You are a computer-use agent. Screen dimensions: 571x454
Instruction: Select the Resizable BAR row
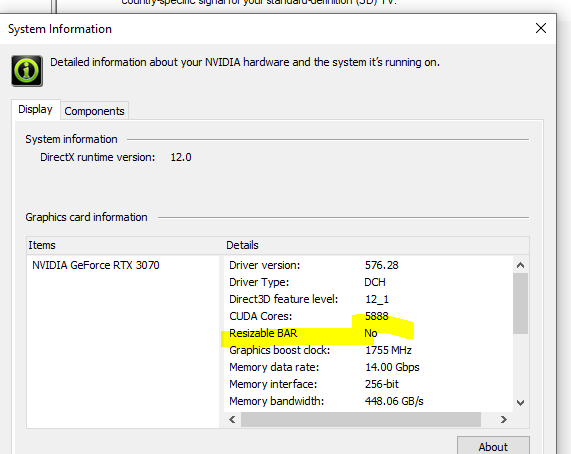click(368, 333)
